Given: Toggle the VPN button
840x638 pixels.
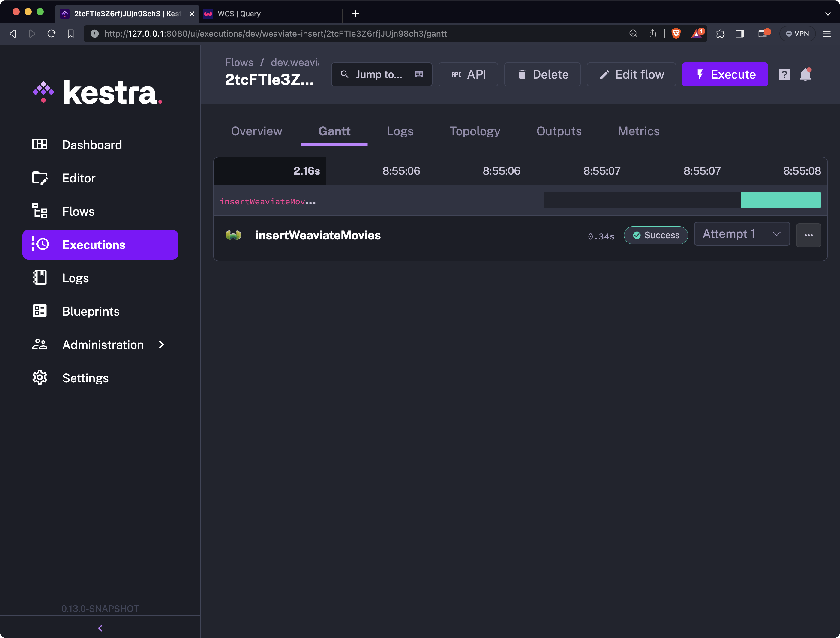Looking at the screenshot, I should [x=797, y=34].
